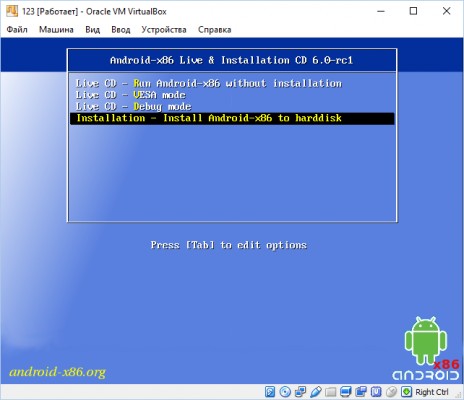Screen dimensions: 464x400
Task: Click the 'Press [Tab] to edit options' text
Action: (229, 245)
